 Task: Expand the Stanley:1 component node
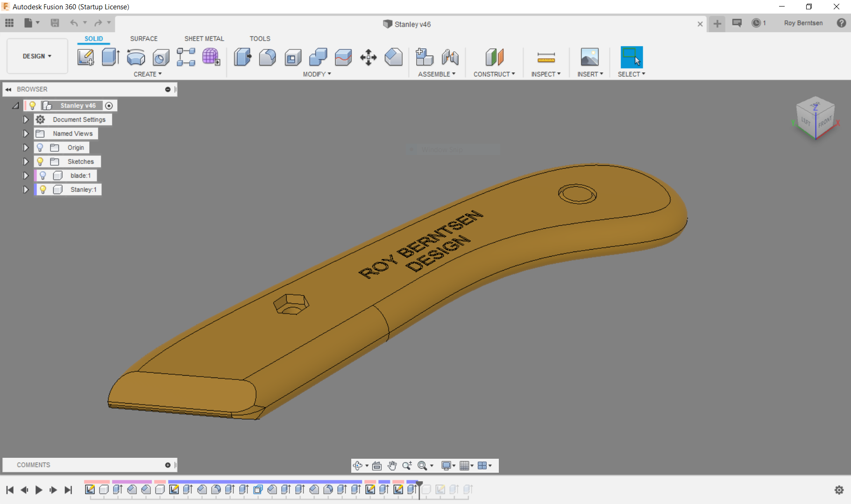(26, 189)
